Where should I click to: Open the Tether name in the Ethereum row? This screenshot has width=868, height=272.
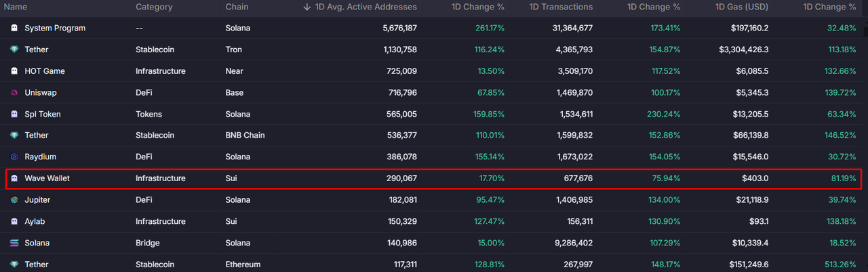[x=37, y=265]
